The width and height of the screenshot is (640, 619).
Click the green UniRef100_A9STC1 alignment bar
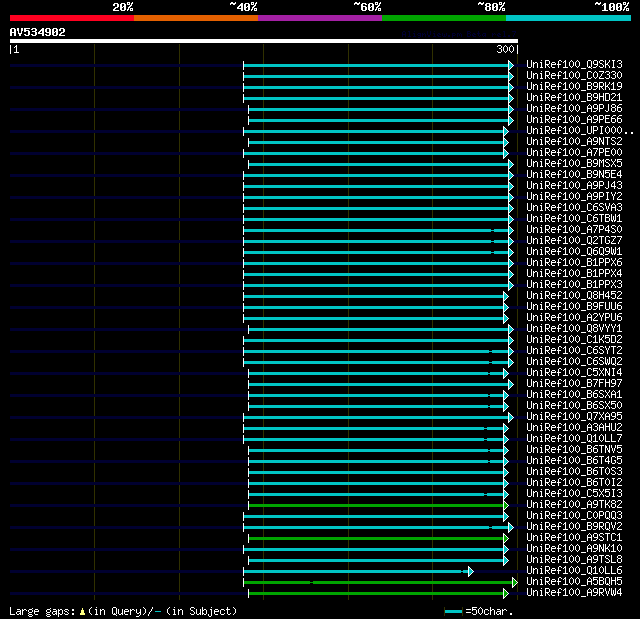[x=376, y=539]
